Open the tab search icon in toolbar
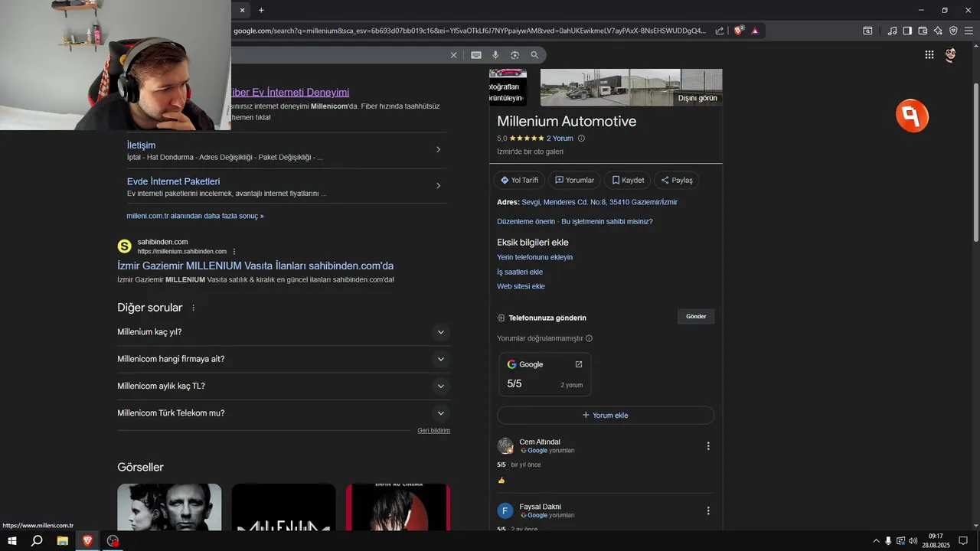The width and height of the screenshot is (980, 551). 867,31
